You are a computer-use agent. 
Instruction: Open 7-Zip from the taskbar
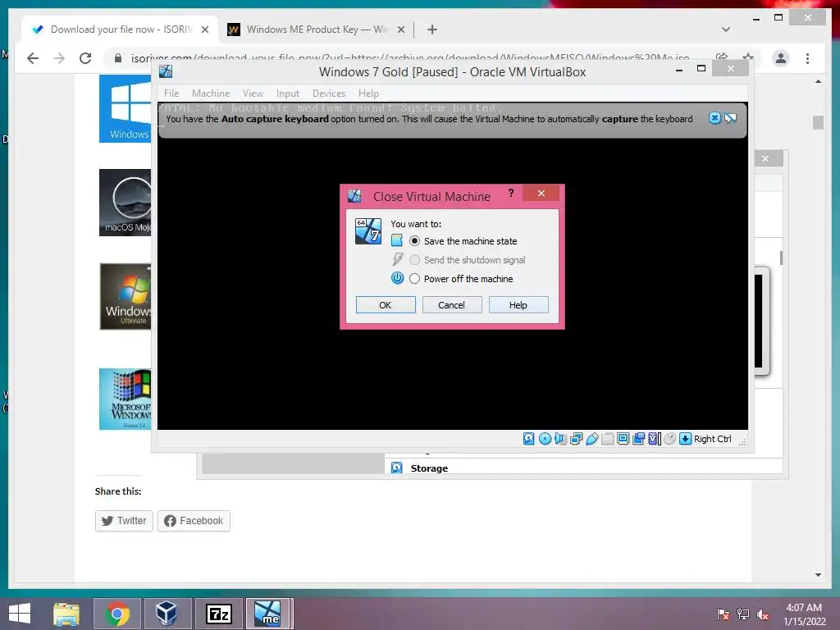pyautogui.click(x=218, y=614)
